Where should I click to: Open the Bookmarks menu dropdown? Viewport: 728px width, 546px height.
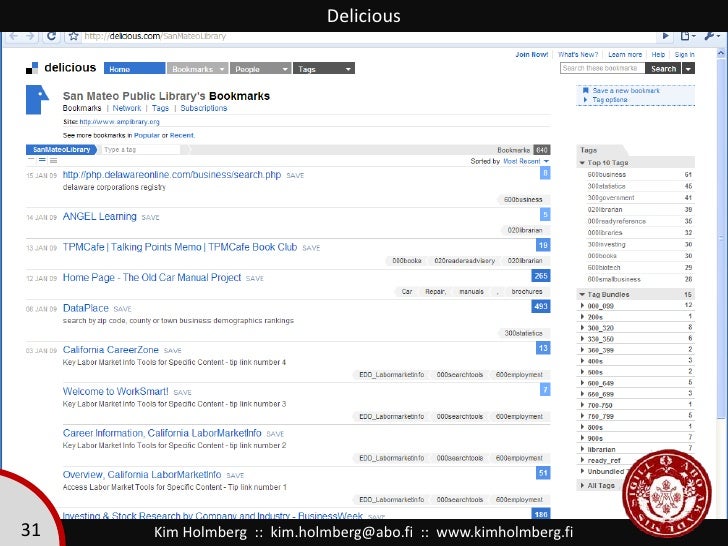pyautogui.click(x=197, y=69)
